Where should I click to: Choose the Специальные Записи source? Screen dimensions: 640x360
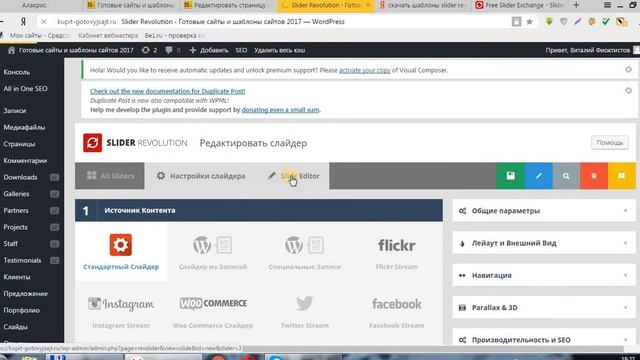[x=304, y=252]
